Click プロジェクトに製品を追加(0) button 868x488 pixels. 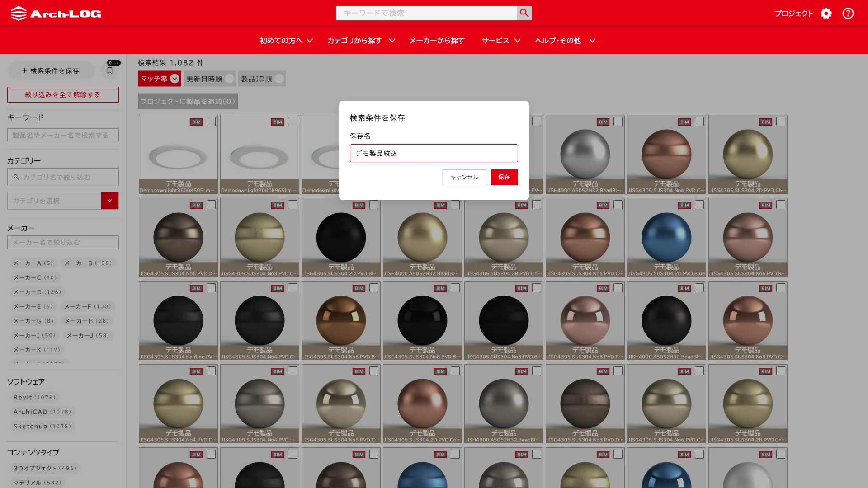[188, 101]
